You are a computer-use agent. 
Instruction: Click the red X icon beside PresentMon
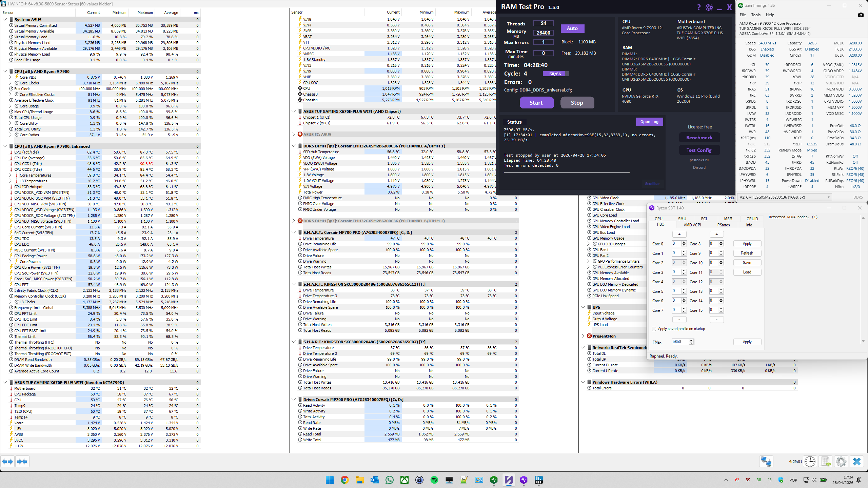(589, 336)
